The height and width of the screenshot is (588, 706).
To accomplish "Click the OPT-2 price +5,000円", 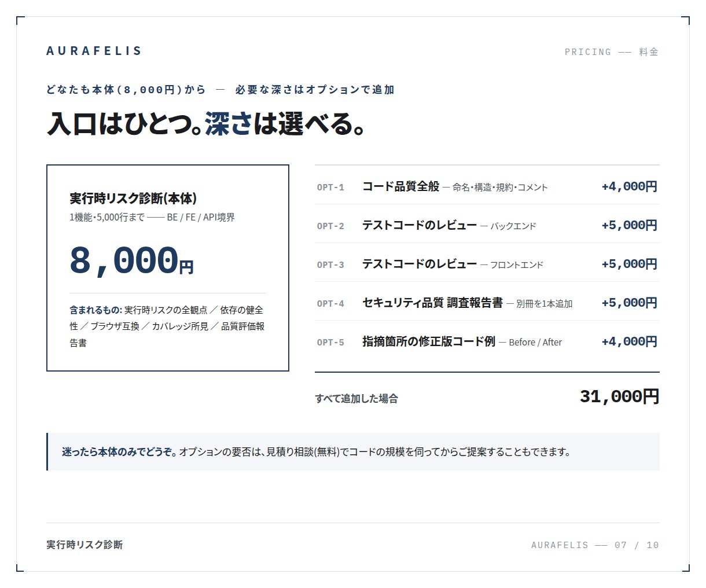I will (629, 225).
